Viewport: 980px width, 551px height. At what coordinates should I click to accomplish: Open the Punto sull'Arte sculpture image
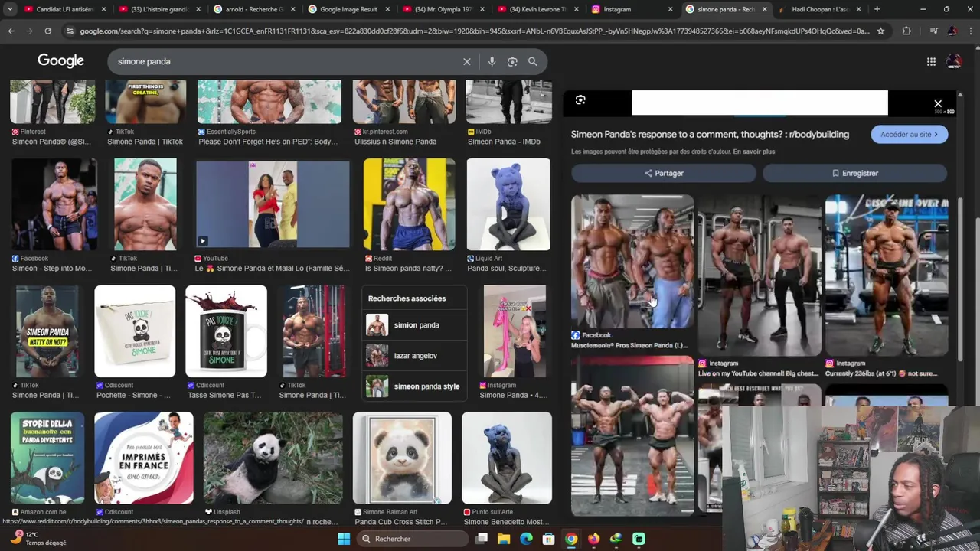pyautogui.click(x=507, y=458)
